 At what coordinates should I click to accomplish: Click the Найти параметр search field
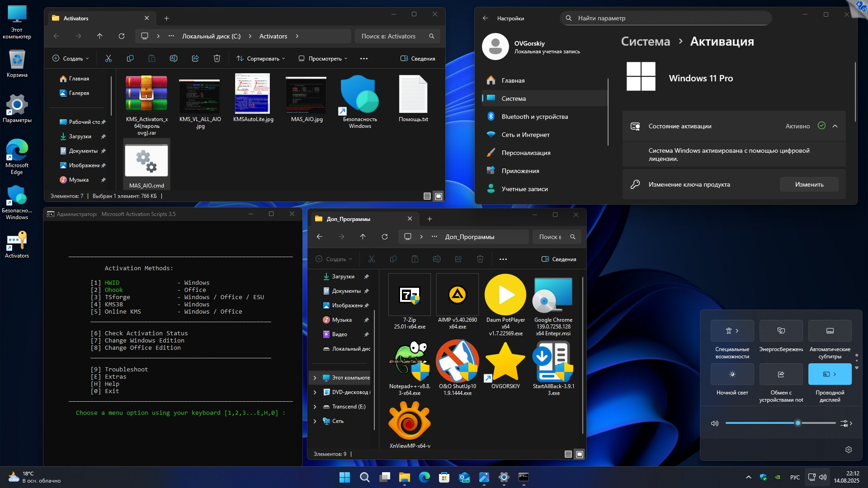(669, 18)
